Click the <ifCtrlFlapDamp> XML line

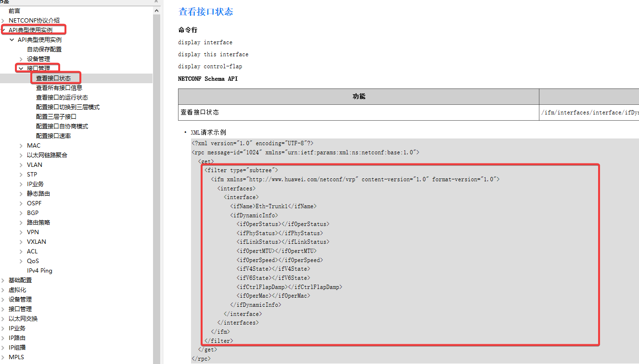[289, 287]
